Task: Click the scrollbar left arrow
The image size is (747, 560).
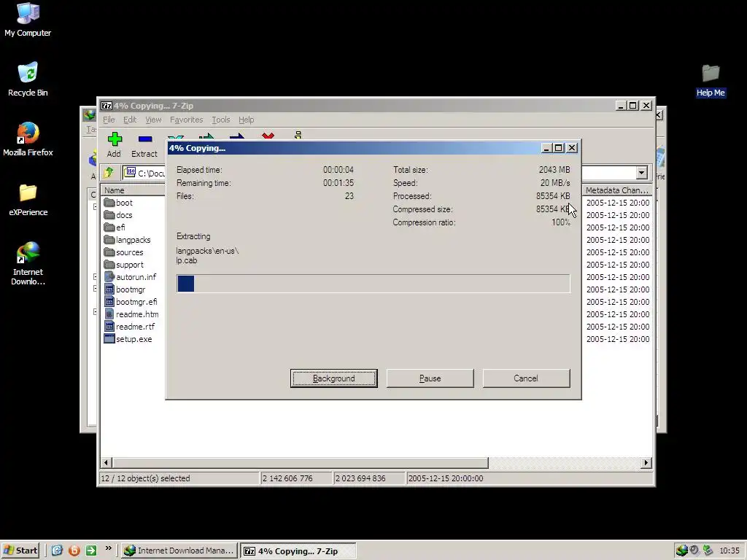Action: pyautogui.click(x=107, y=462)
